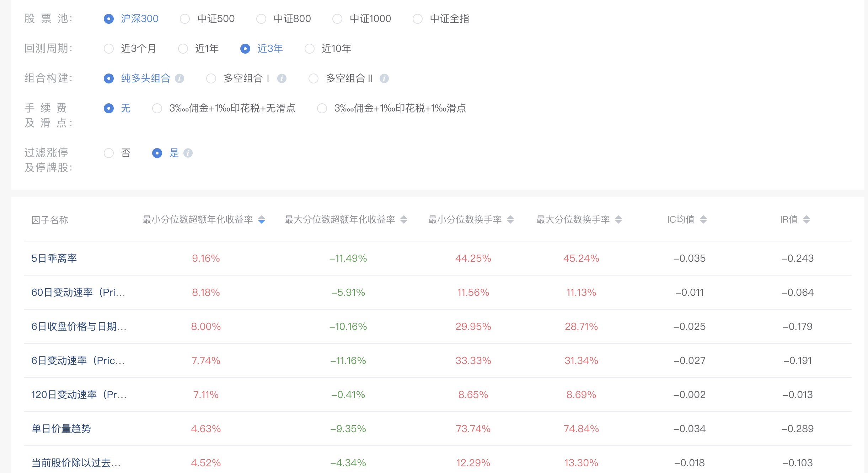This screenshot has width=868, height=473.
Task: Sort table by IC均值 arrows
Action: pos(703,220)
